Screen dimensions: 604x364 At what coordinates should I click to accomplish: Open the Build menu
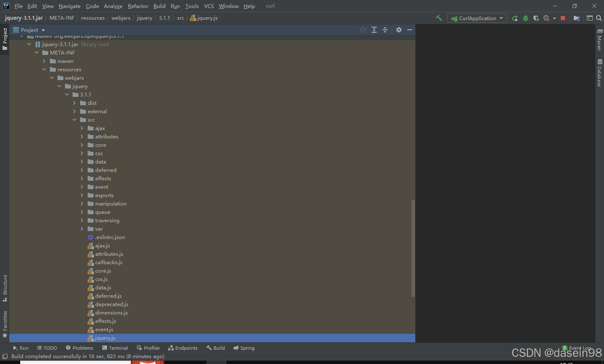(159, 6)
